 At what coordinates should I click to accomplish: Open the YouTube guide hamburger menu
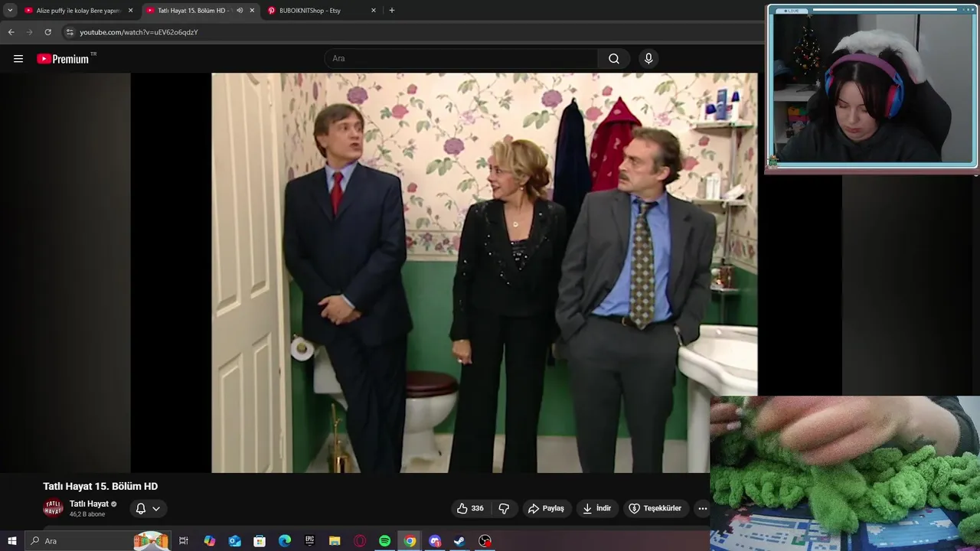coord(18,59)
